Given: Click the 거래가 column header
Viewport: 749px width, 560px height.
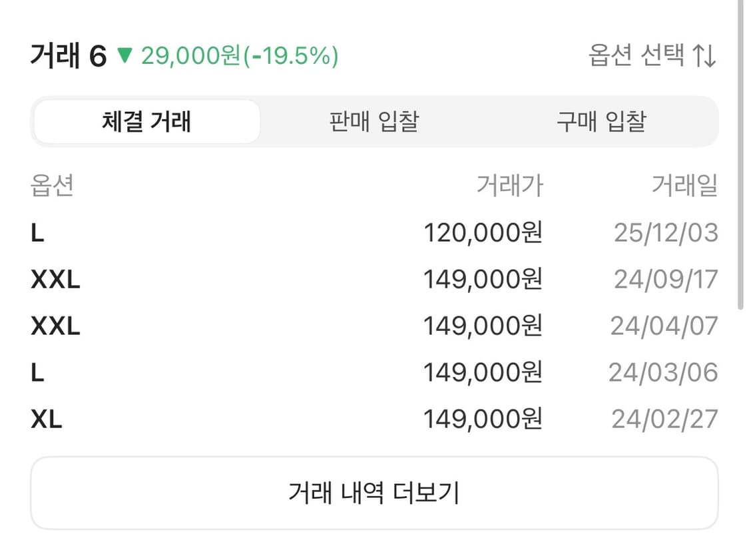Looking at the screenshot, I should coord(510,186).
